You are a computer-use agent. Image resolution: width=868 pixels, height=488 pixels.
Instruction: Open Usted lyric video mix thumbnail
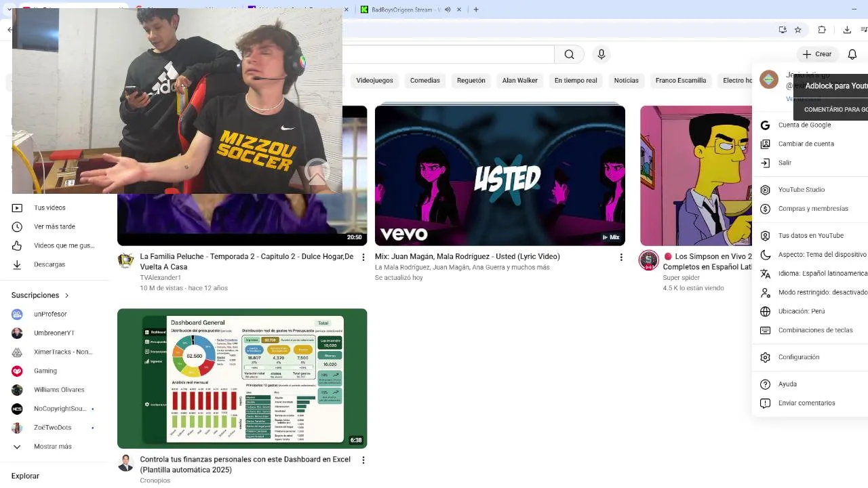coord(500,176)
